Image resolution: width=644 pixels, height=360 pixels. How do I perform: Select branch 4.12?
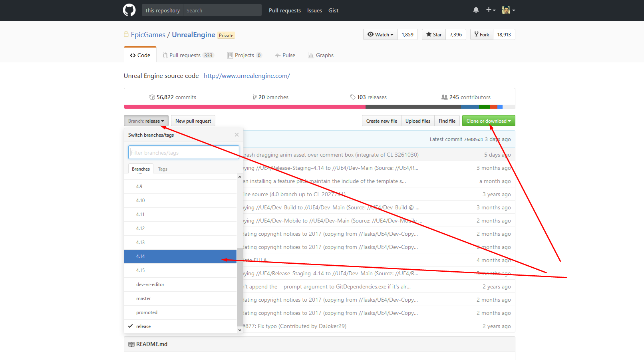pyautogui.click(x=181, y=229)
